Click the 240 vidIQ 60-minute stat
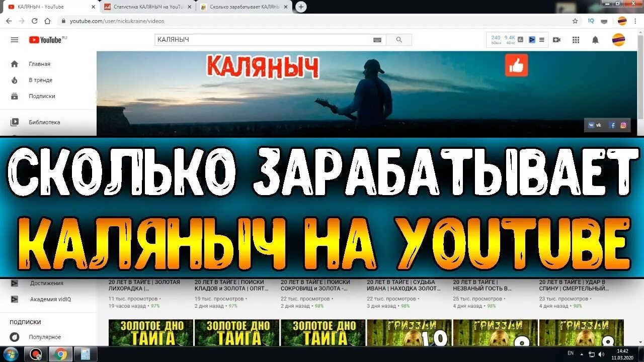The image size is (644, 362). (496, 40)
